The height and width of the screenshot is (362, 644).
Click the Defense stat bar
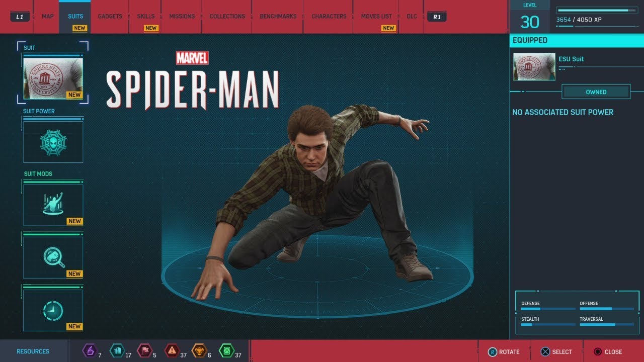548,309
